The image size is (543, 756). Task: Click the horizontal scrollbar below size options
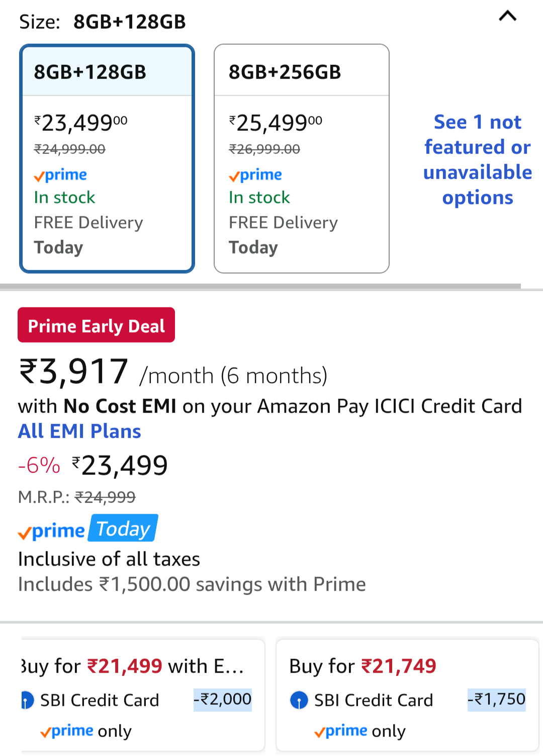(260, 286)
